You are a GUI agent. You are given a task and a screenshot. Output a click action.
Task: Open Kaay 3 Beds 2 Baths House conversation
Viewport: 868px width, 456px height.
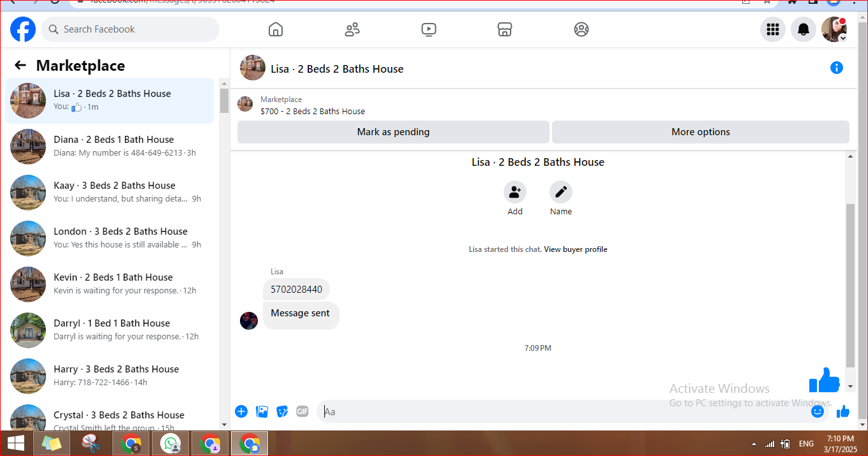coord(110,193)
